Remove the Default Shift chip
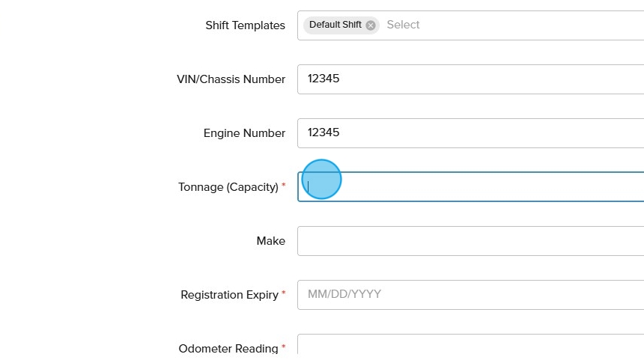644x360 pixels. click(x=371, y=25)
